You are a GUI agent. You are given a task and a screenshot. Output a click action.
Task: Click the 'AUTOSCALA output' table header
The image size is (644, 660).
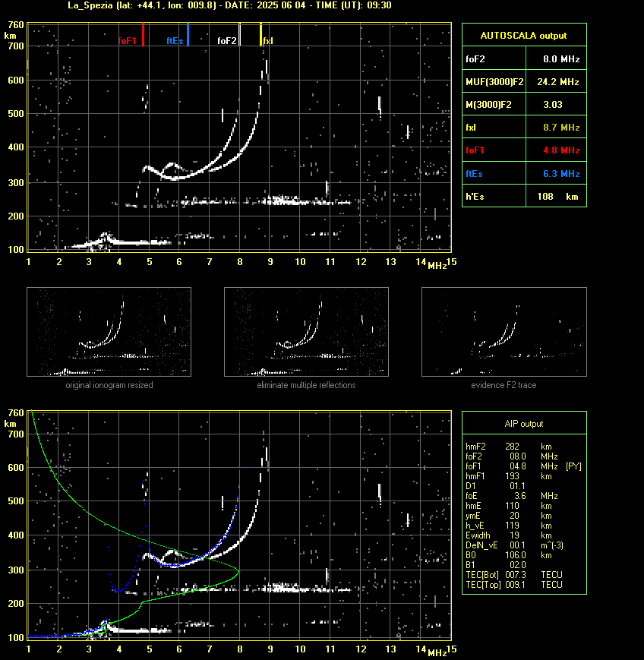(523, 36)
